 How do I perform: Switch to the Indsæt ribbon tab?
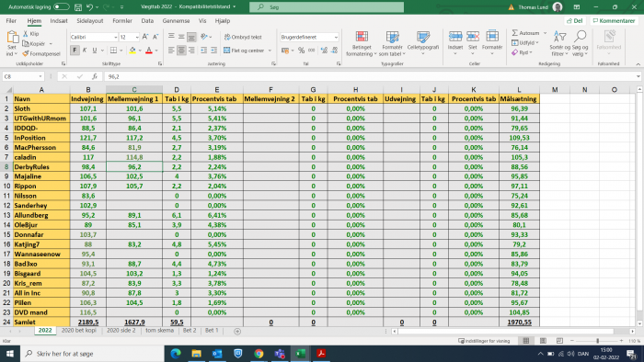tap(59, 20)
